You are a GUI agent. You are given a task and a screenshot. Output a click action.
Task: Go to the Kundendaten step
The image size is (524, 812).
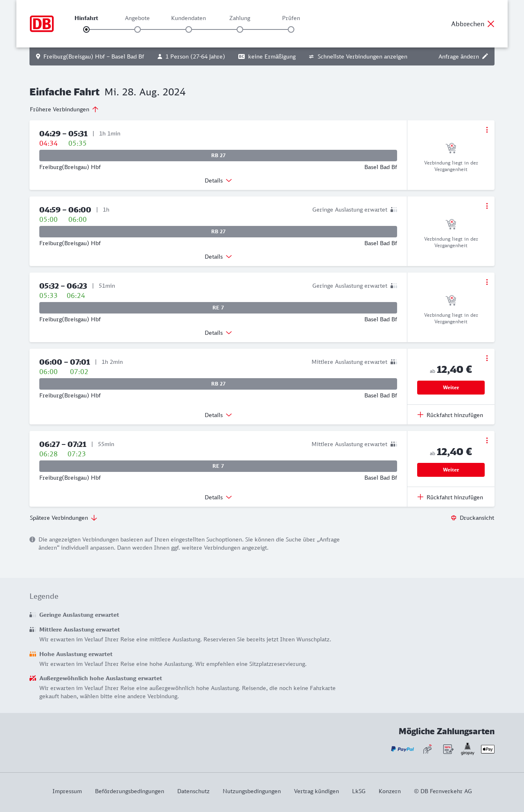[x=189, y=29]
